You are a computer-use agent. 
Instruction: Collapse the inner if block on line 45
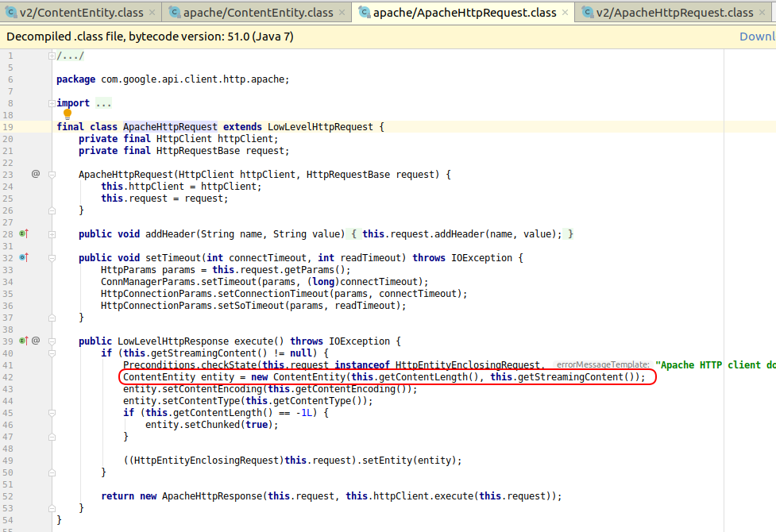tap(52, 413)
